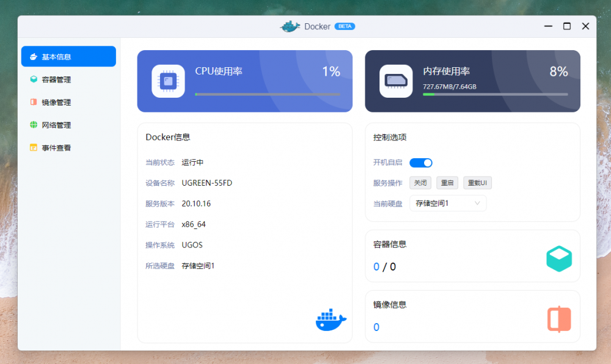
Task: Click the Docker信息 heading
Action: (x=168, y=137)
